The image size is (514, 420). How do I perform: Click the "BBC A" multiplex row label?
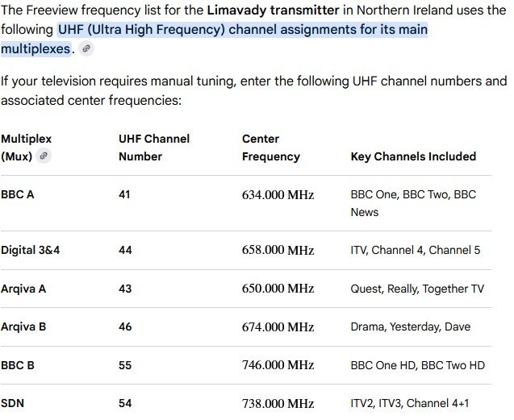[18, 194]
